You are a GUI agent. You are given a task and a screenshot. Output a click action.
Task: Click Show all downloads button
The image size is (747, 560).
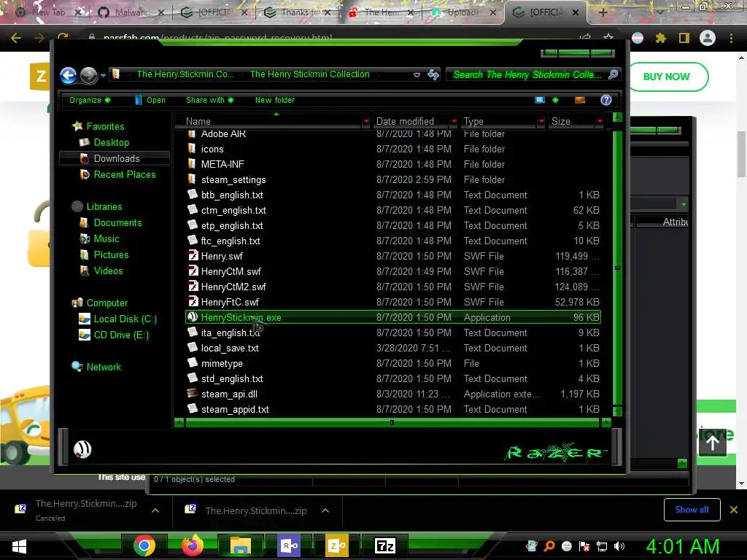tap(692, 510)
